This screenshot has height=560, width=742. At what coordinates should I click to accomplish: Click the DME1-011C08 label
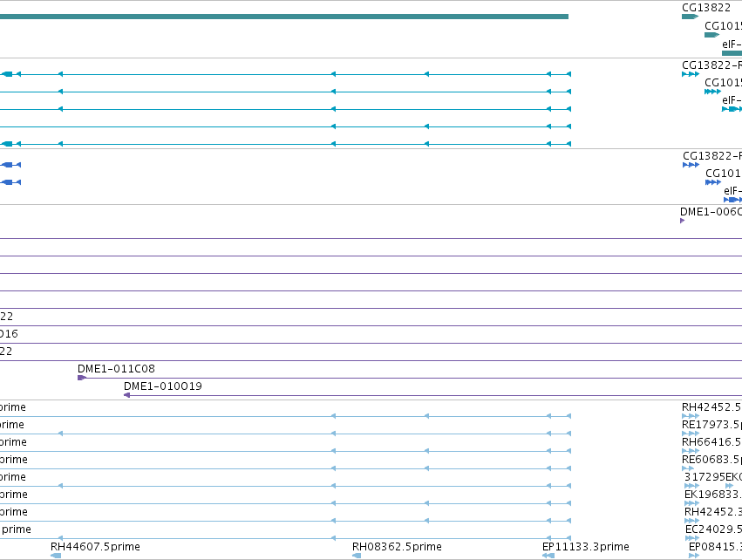(x=116, y=369)
